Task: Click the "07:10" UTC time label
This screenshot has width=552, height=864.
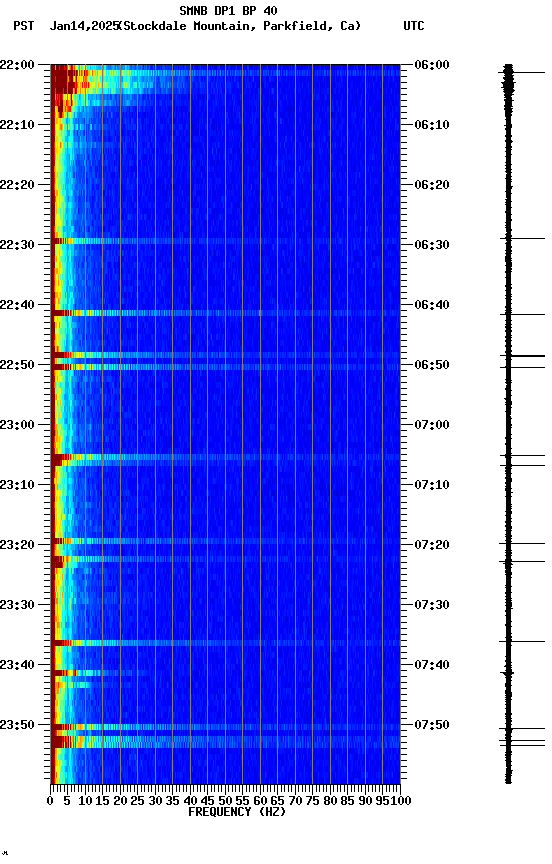Action: pyautogui.click(x=432, y=485)
